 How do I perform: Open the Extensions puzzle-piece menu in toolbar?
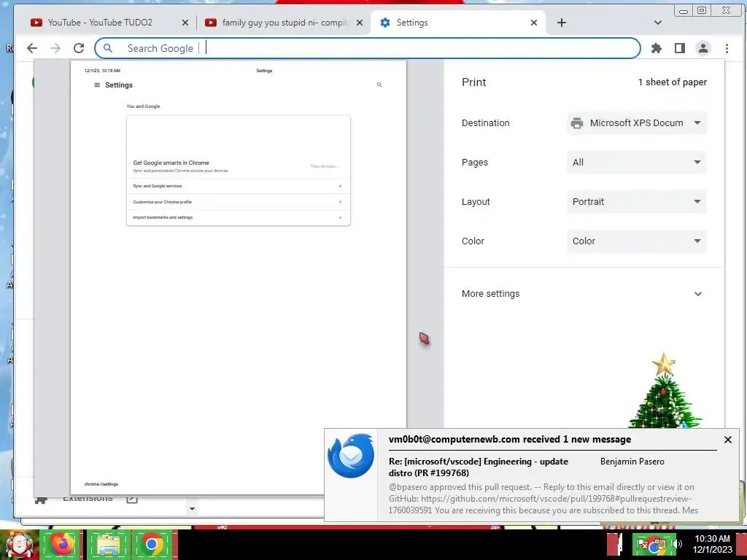(657, 48)
